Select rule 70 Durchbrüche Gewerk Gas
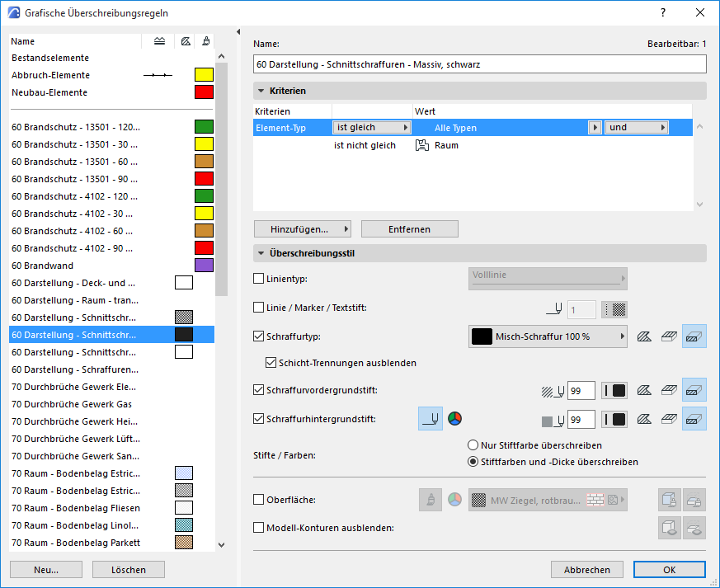The height and width of the screenshot is (588, 720). 111,404
